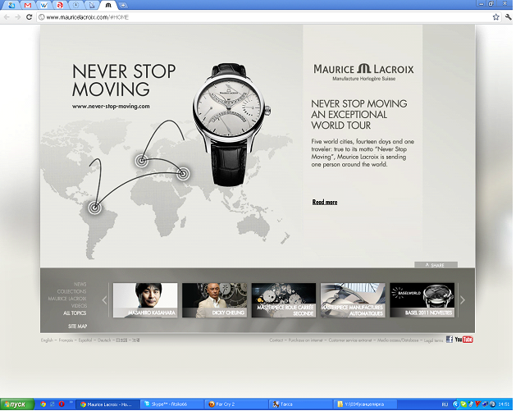The height and width of the screenshot is (420, 525).
Task: Expand the Share panel
Action: [435, 266]
